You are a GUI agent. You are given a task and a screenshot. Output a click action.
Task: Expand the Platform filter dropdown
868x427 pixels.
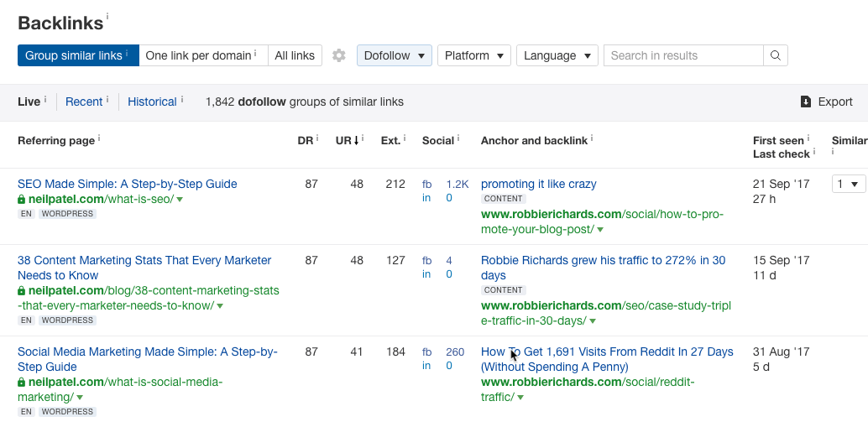474,55
